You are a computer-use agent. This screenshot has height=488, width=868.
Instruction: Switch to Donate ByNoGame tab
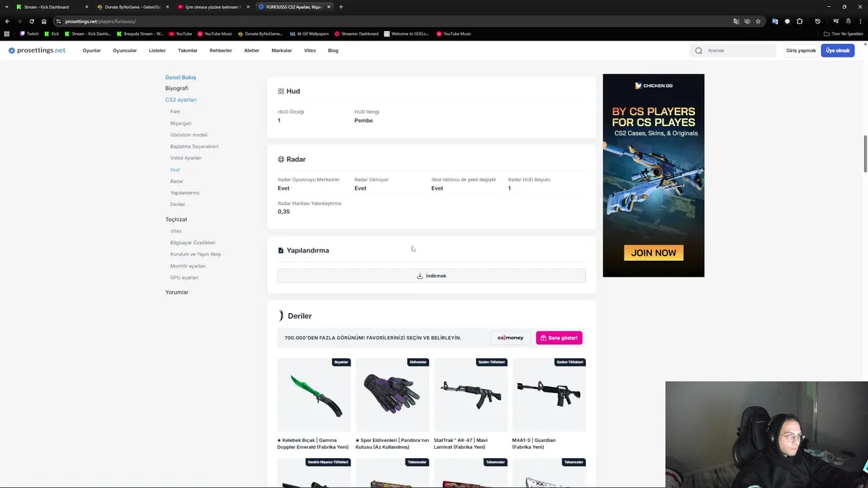(133, 7)
